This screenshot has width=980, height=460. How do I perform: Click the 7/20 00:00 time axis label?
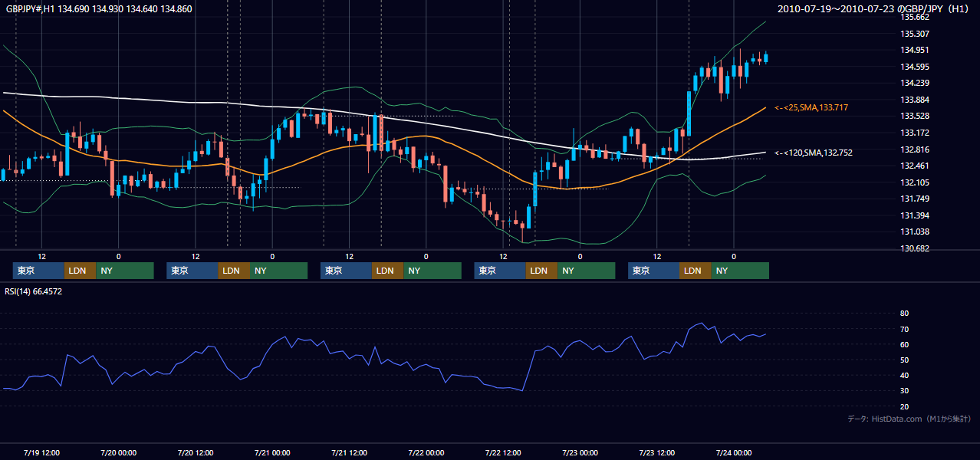point(119,452)
